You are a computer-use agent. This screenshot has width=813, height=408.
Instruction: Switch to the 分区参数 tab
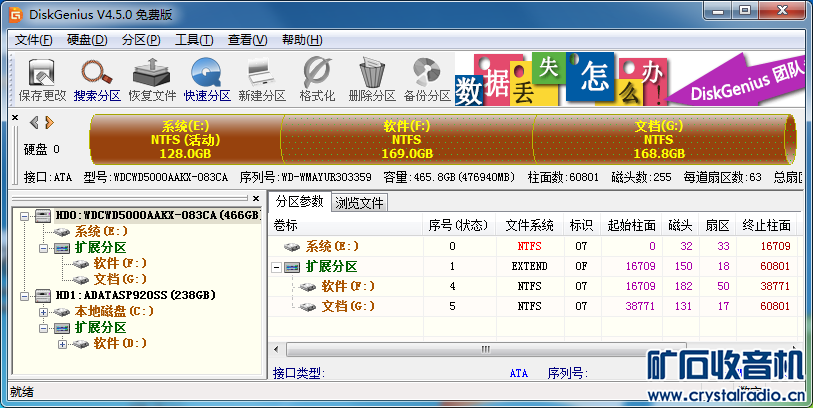tap(300, 201)
